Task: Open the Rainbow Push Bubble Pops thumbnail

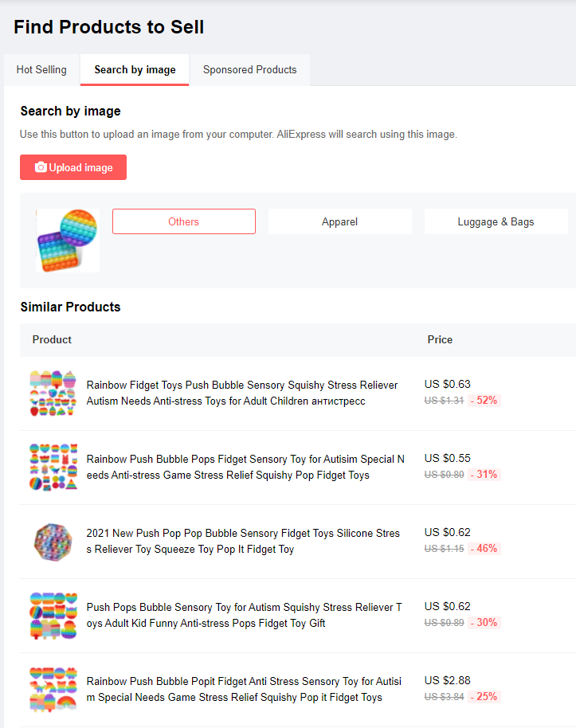Action: (53, 468)
